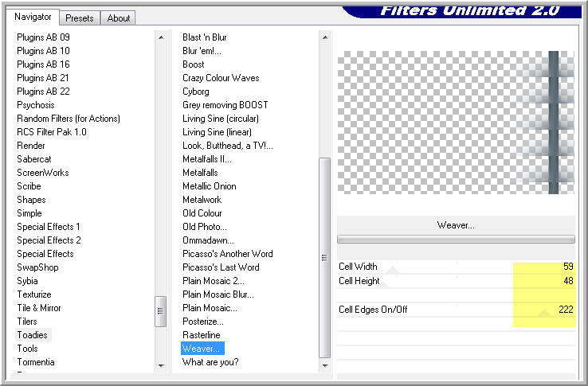Select Plugins AB 21 category
Screen dimensions: 588x386
coord(44,78)
